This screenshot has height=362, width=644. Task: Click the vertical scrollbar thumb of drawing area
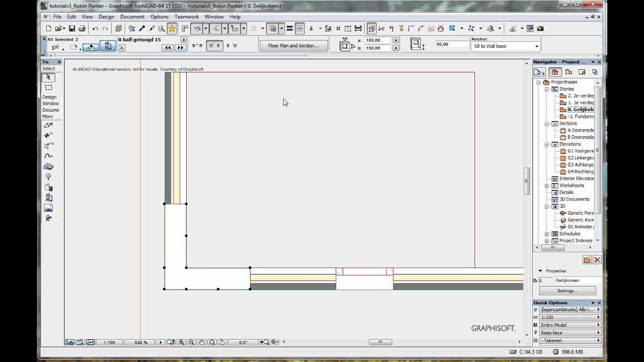(x=527, y=181)
